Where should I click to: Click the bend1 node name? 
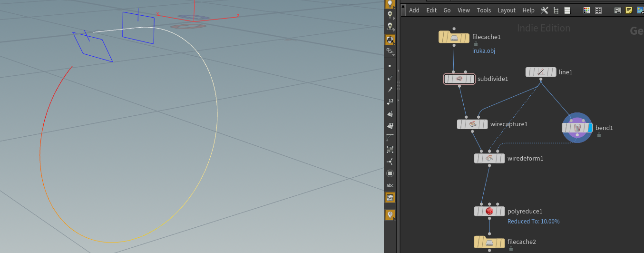click(604, 128)
